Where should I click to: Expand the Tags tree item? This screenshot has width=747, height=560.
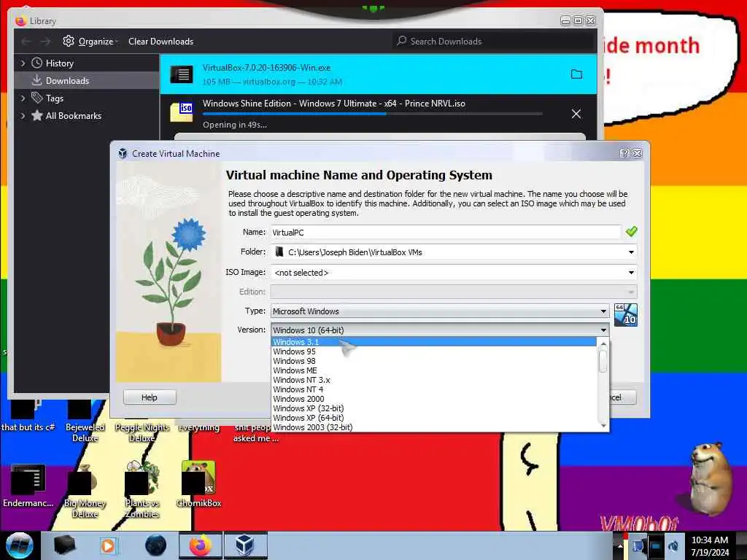click(x=23, y=98)
